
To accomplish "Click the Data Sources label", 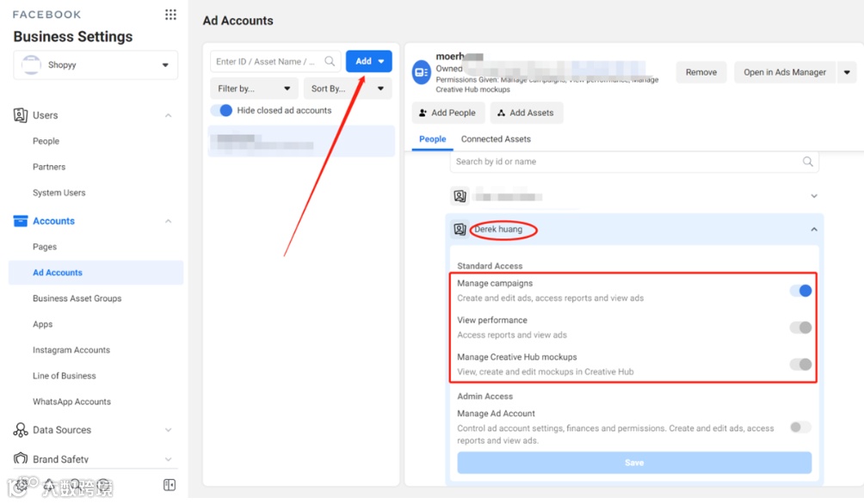I will (x=62, y=430).
